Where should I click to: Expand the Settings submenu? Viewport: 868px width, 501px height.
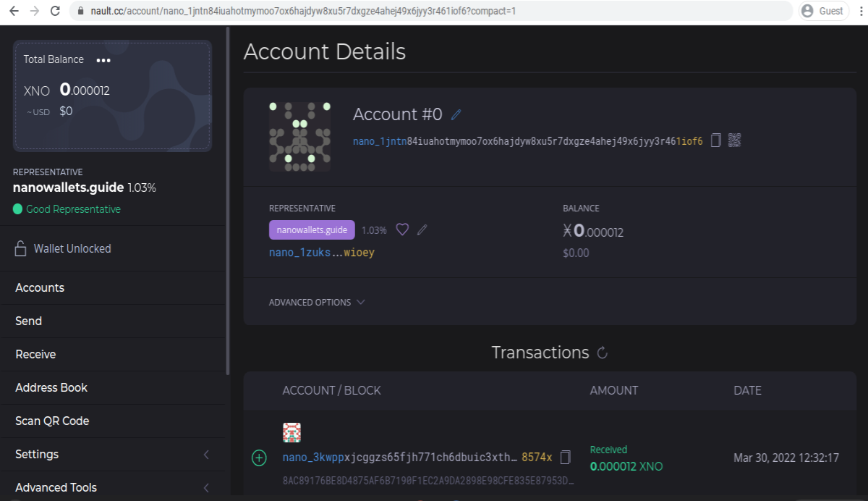(113, 455)
